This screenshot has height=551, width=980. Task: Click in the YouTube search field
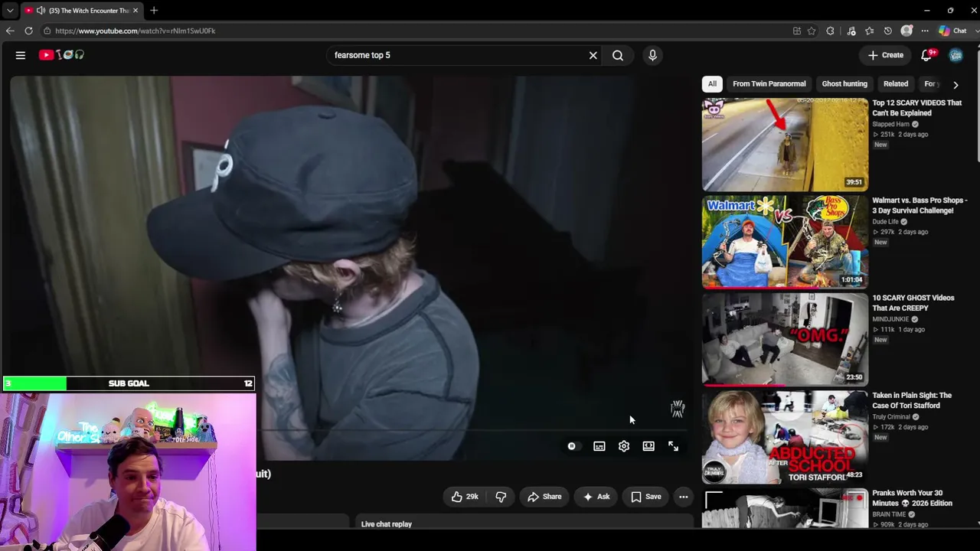[456, 55]
